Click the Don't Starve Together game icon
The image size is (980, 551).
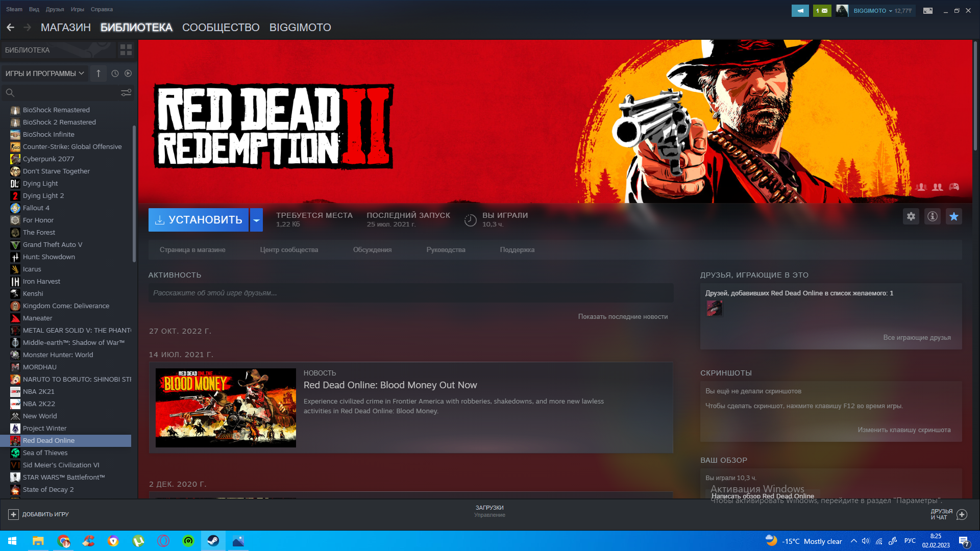15,171
